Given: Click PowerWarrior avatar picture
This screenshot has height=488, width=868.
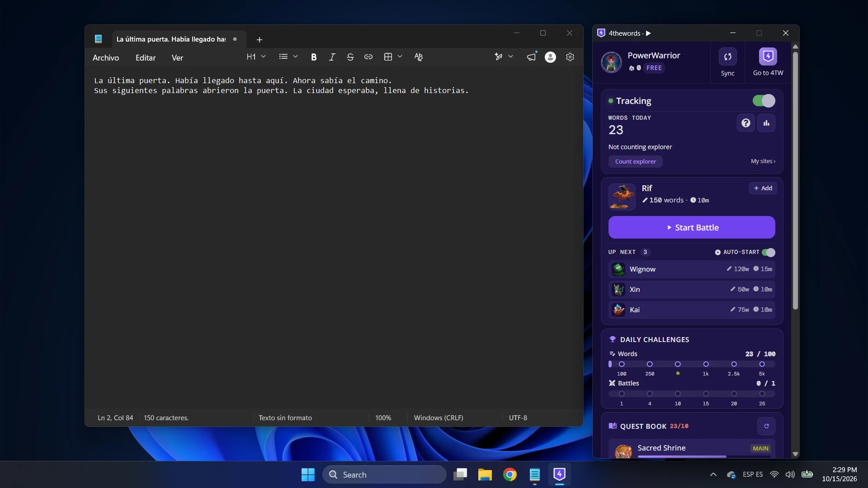Looking at the screenshot, I should (611, 62).
